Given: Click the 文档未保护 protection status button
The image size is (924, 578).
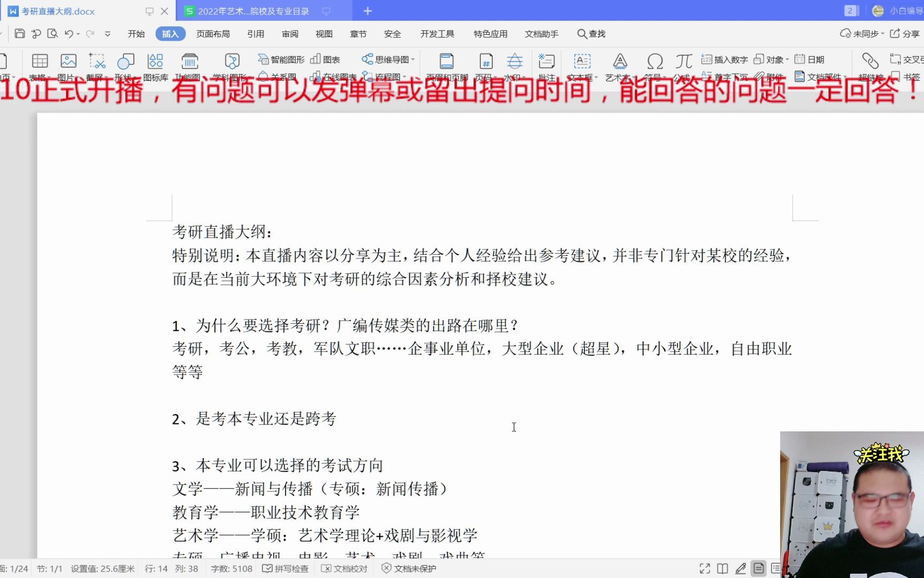Looking at the screenshot, I should 409,568.
